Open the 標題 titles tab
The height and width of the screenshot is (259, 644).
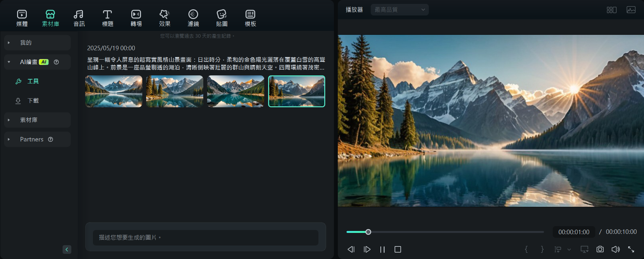[107, 18]
